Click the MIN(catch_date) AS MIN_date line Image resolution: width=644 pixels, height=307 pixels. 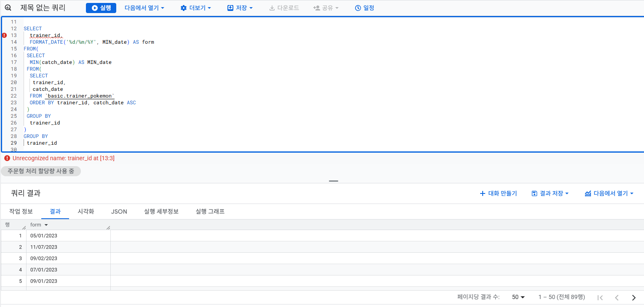70,62
